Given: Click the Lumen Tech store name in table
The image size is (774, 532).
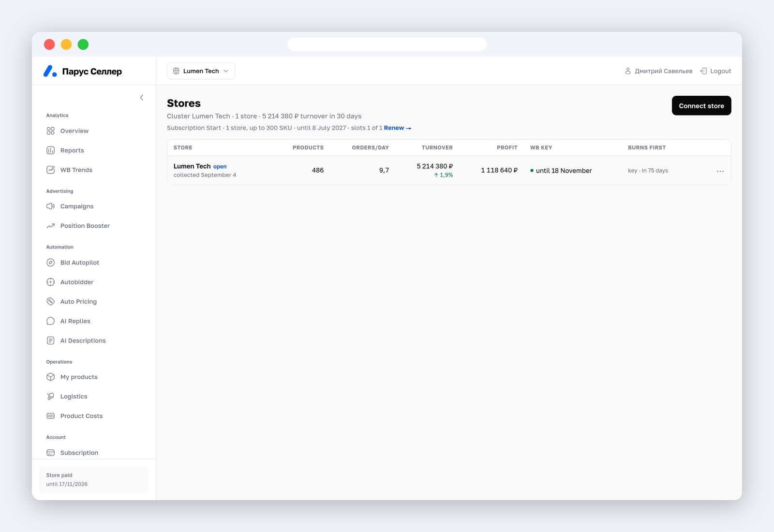Looking at the screenshot, I should (192, 166).
